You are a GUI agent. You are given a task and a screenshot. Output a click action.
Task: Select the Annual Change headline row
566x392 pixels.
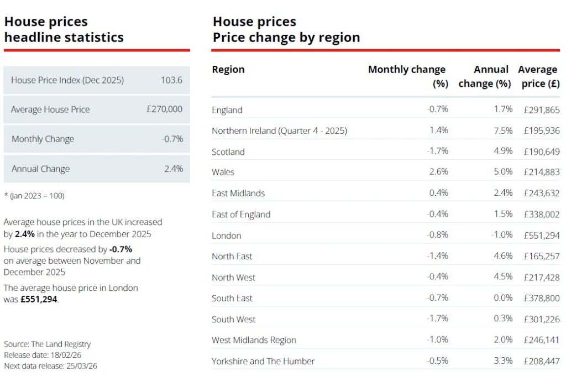click(97, 169)
